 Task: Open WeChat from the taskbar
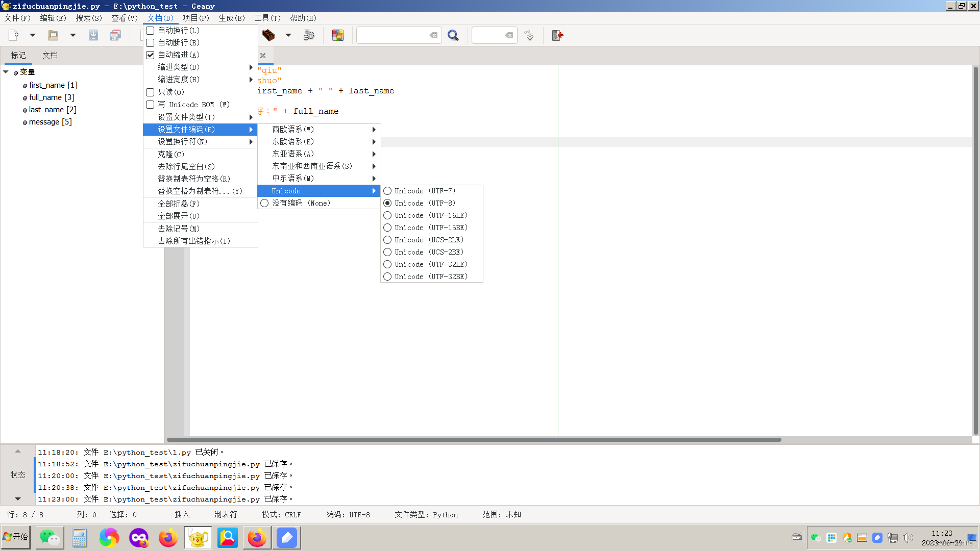tap(50, 537)
